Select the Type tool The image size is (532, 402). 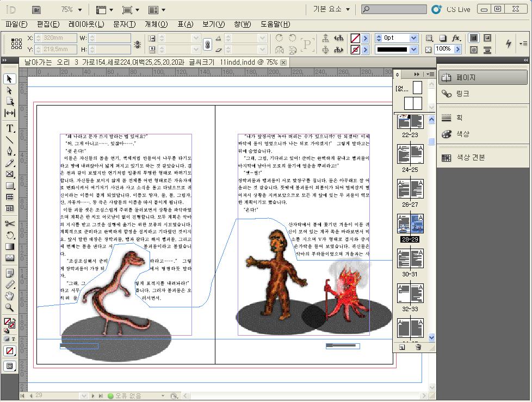[x=10, y=128]
